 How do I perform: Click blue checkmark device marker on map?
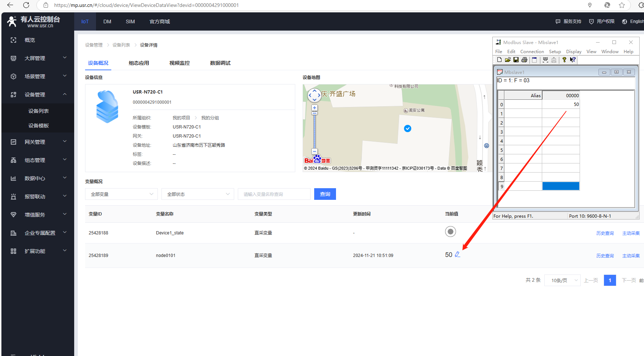(x=408, y=128)
